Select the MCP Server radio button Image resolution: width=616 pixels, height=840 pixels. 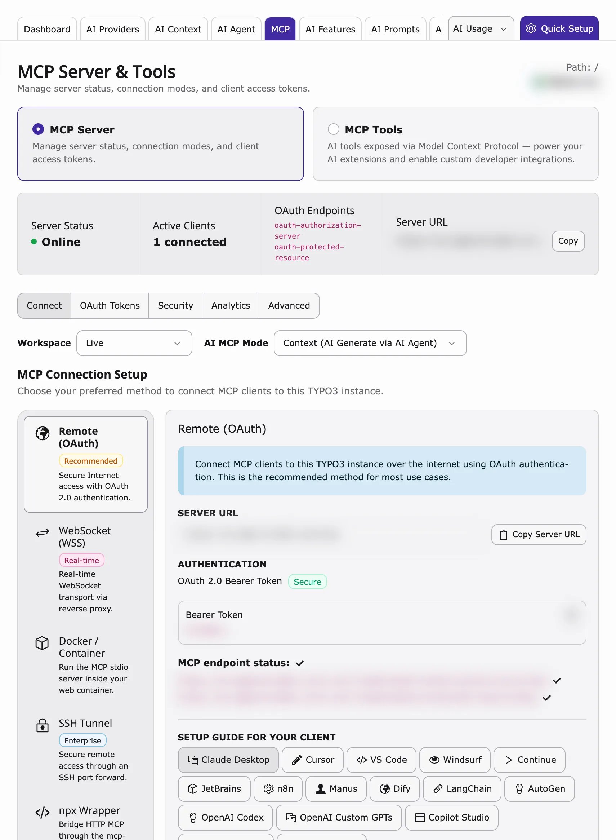[38, 129]
